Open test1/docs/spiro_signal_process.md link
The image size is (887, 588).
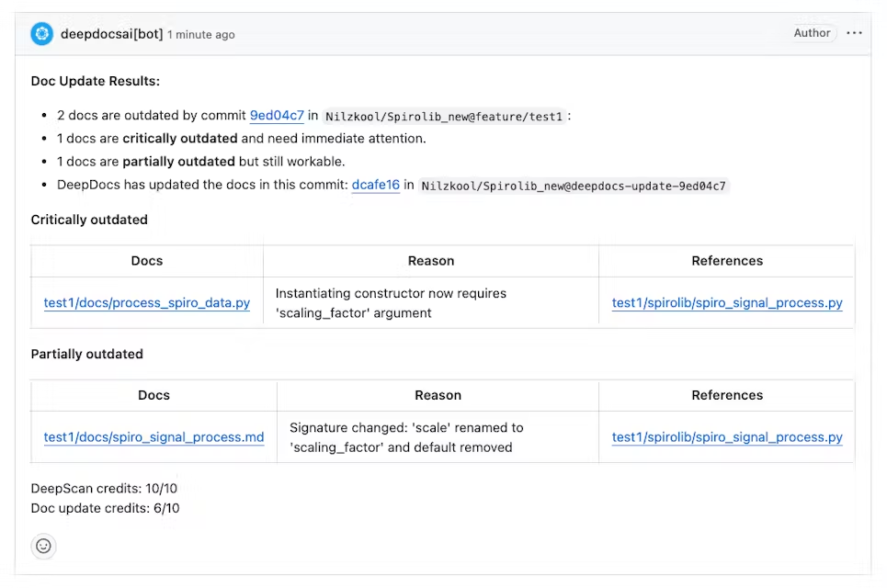click(x=154, y=437)
